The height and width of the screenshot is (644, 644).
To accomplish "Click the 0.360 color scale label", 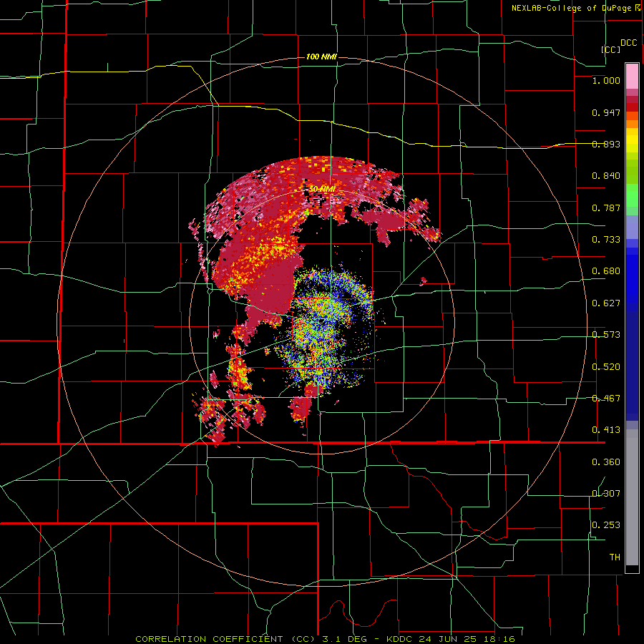I will (x=606, y=462).
